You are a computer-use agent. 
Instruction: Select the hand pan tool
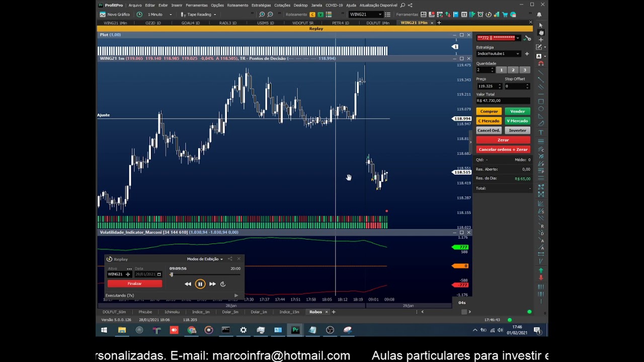[541, 32]
